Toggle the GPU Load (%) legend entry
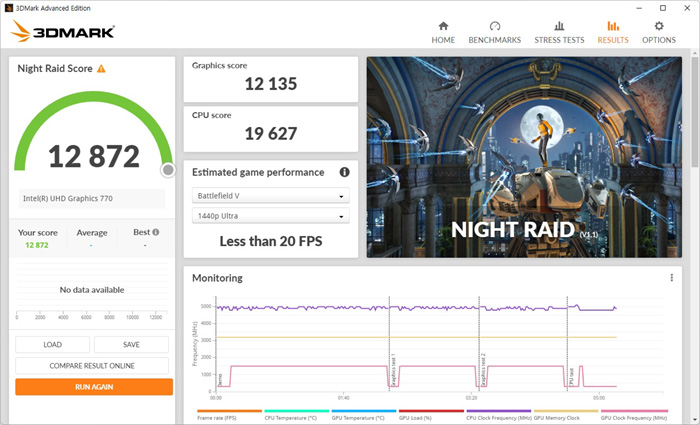 [431, 415]
